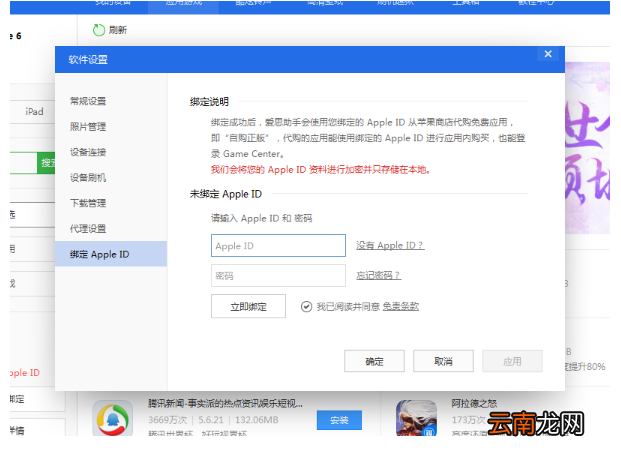Click the 阿拉德之怒 title text
Image resolution: width=621 pixels, height=452 pixels.
(474, 403)
